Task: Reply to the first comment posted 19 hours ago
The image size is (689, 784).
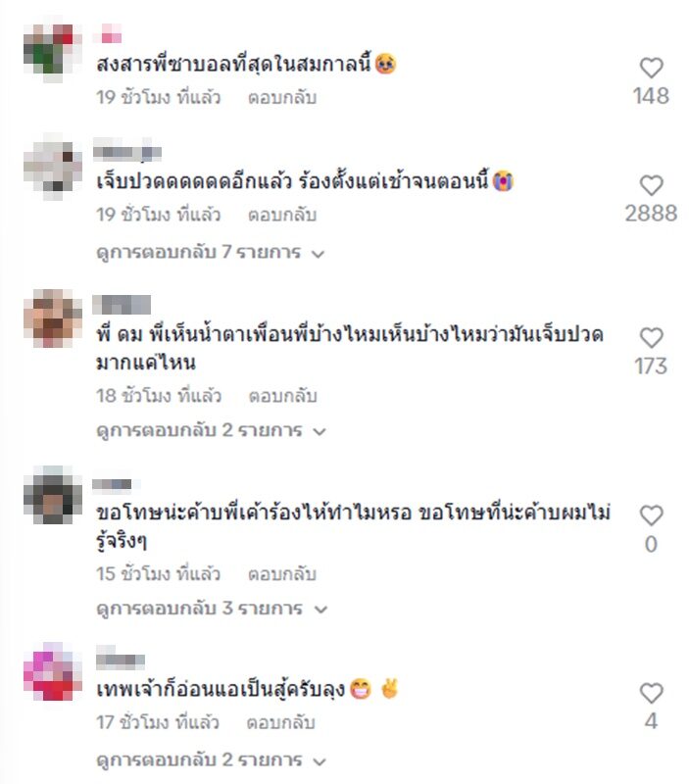Action: [282, 97]
